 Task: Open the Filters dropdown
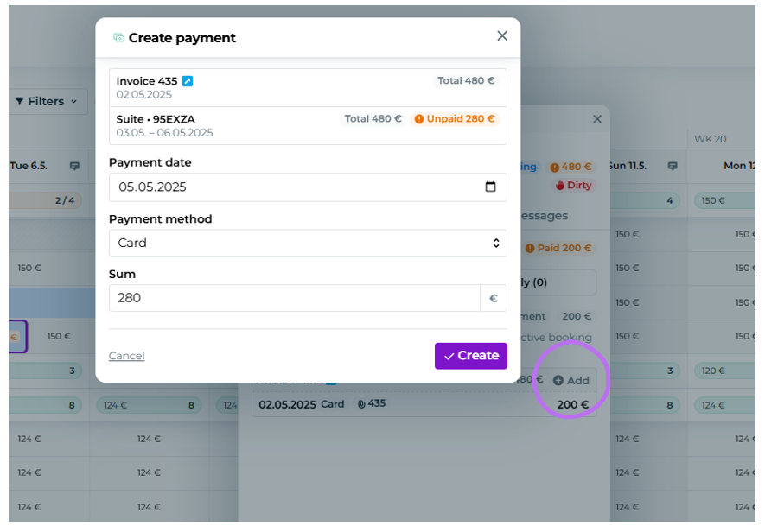click(x=48, y=101)
